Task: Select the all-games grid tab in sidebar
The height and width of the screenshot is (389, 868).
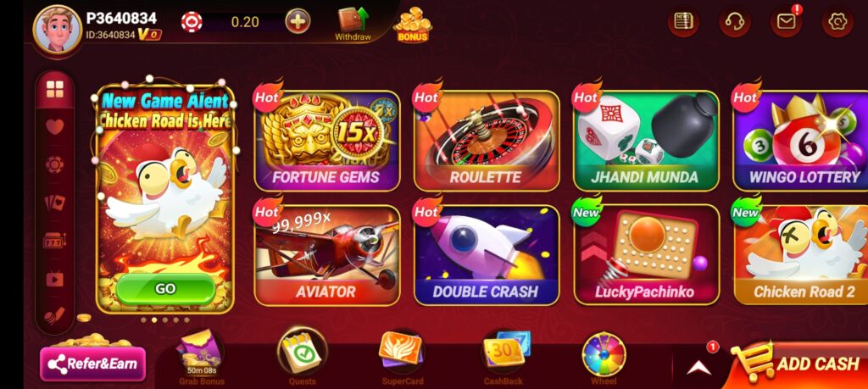Action: [55, 89]
